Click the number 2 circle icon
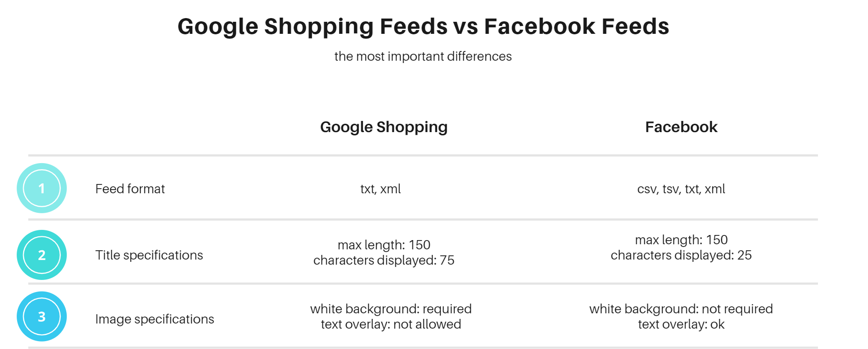 (42, 255)
